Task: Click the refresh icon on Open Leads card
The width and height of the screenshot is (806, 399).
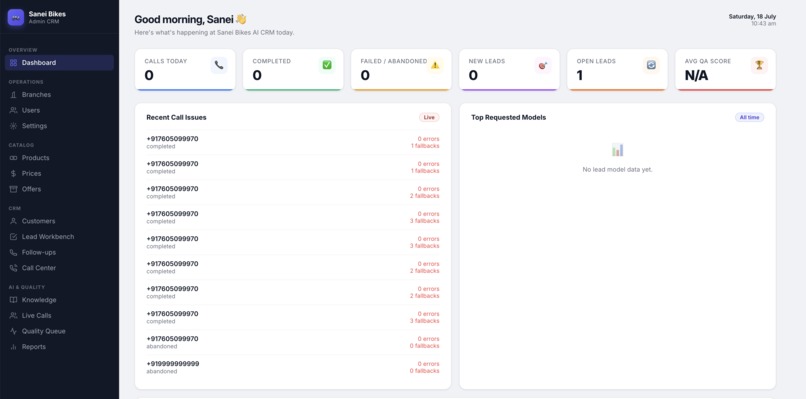Action: [x=651, y=65]
